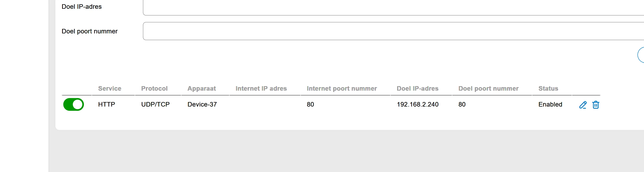Select the Apparaat column header
The width and height of the screenshot is (644, 172).
click(x=202, y=89)
